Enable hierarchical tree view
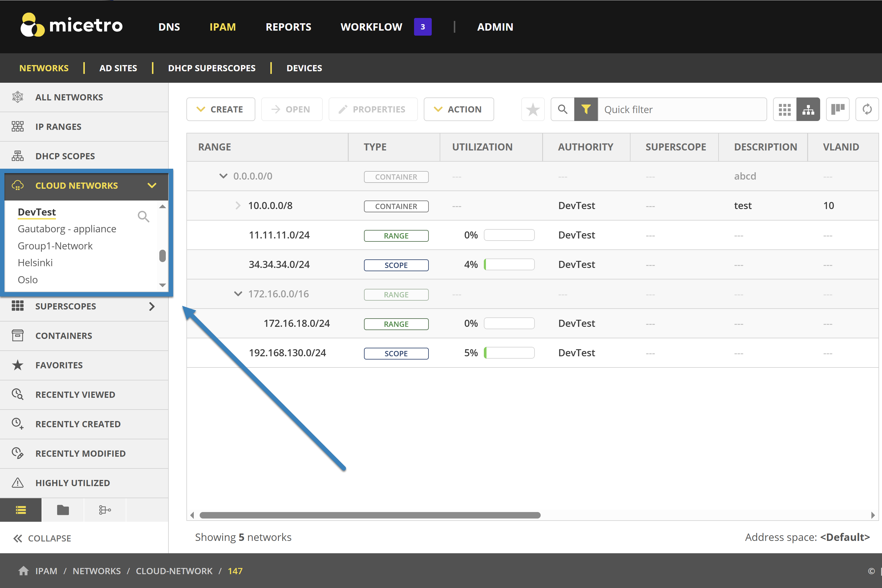 coord(808,110)
